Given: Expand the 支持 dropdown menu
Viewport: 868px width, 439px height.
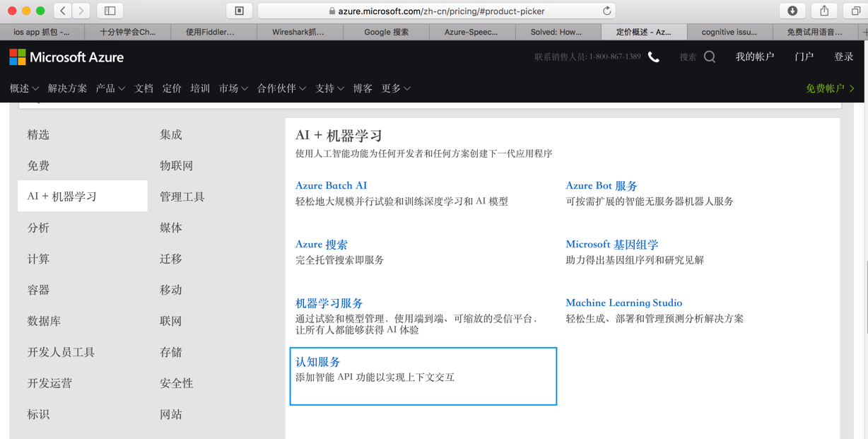Looking at the screenshot, I should pyautogui.click(x=329, y=88).
